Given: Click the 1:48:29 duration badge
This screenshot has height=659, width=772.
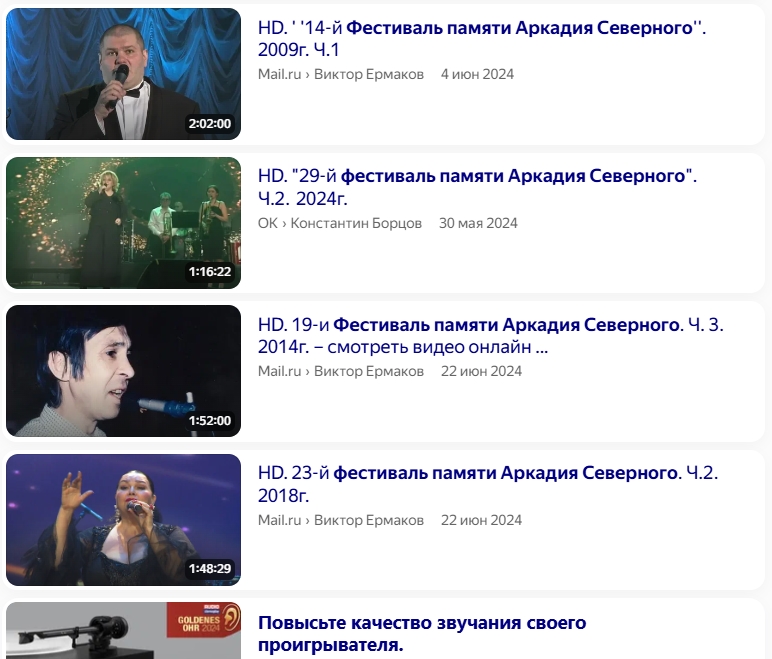Looking at the screenshot, I should coord(210,569).
